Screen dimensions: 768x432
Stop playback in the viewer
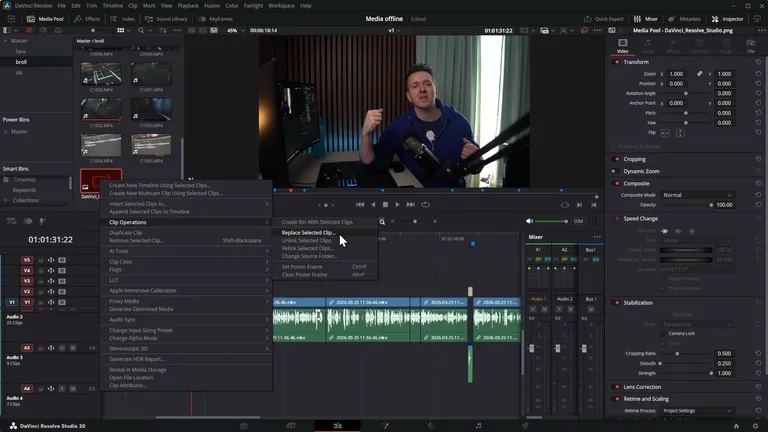click(385, 205)
